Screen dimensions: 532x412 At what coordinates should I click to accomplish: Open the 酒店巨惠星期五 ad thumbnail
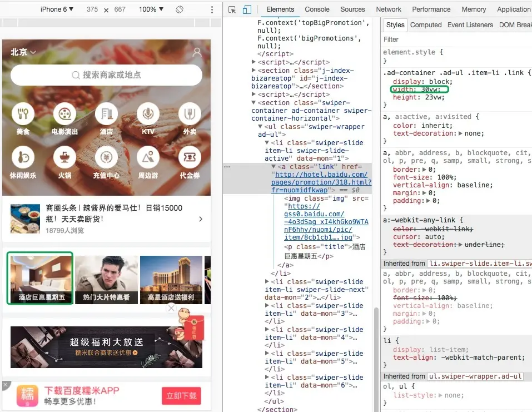[x=41, y=280]
